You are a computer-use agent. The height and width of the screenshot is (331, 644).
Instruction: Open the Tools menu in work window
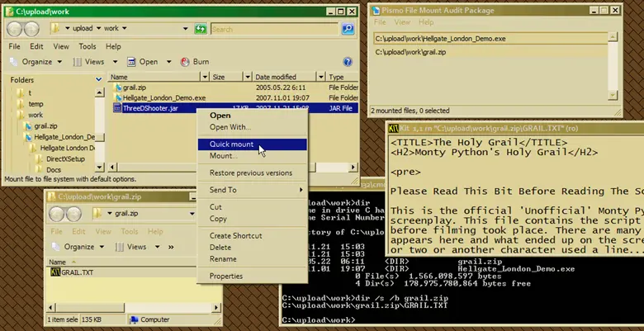[x=87, y=47]
